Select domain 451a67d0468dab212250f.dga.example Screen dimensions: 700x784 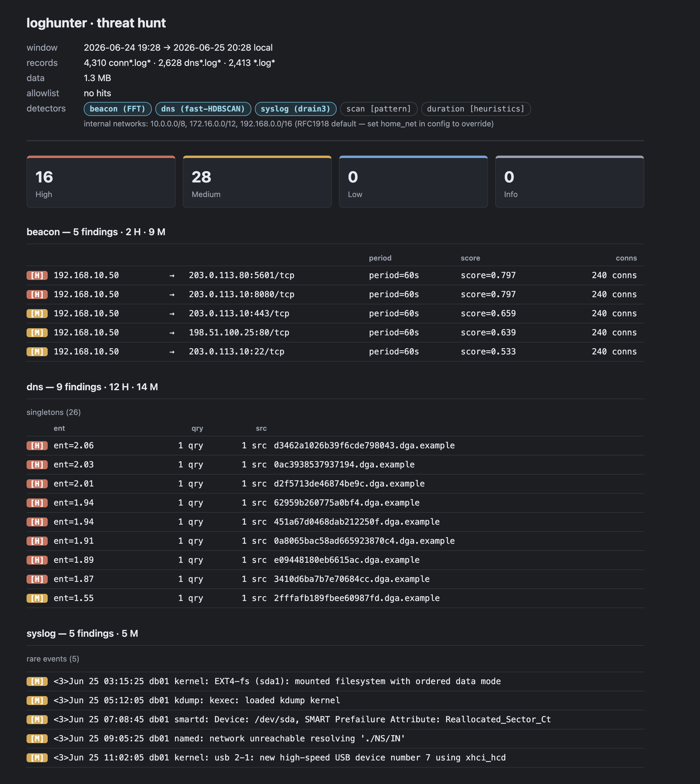(x=357, y=522)
